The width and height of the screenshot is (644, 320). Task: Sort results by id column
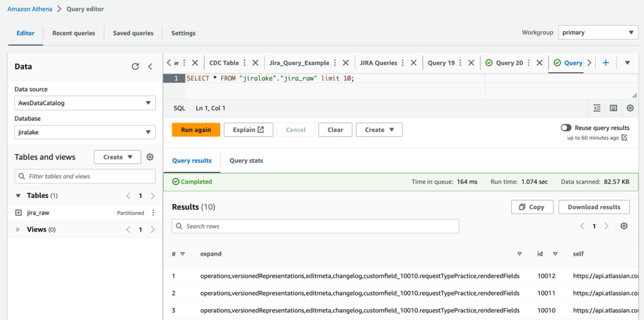pos(555,254)
